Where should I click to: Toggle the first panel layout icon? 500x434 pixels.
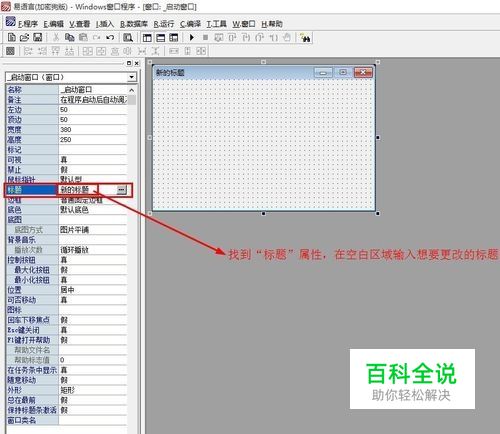click(147, 38)
